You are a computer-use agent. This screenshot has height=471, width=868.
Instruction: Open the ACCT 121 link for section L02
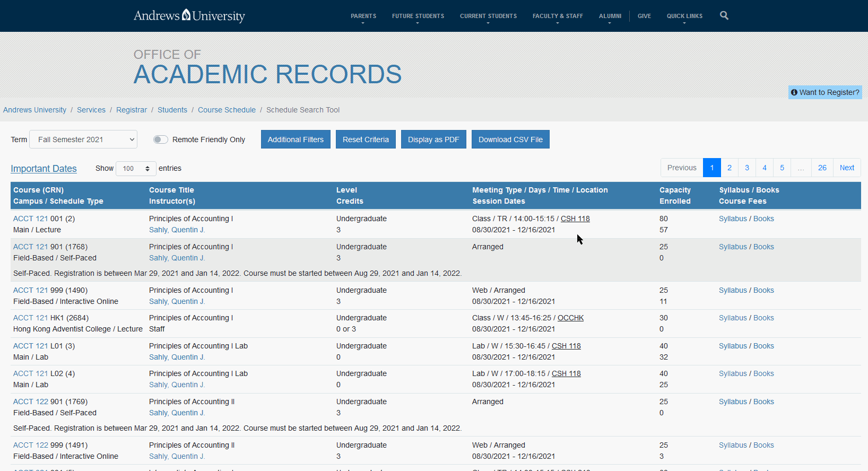click(30, 373)
